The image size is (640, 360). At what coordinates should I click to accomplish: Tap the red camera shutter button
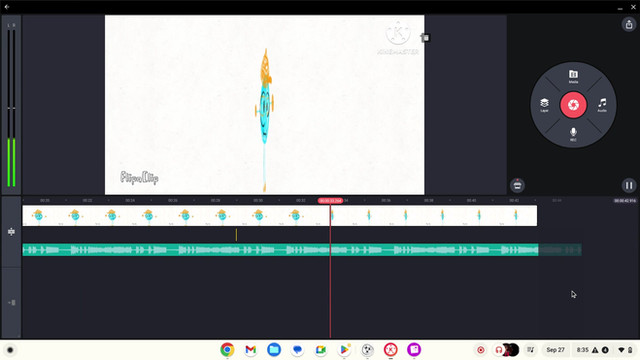tap(573, 105)
